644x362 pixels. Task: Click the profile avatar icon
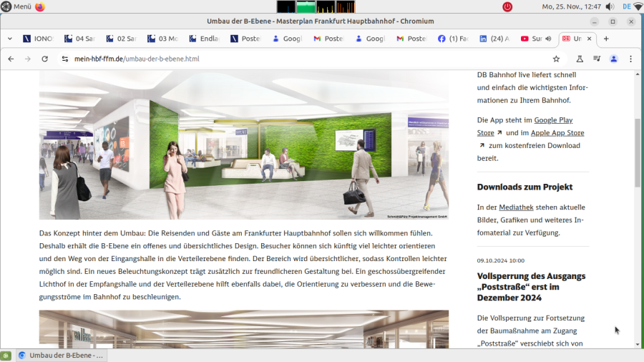point(613,59)
